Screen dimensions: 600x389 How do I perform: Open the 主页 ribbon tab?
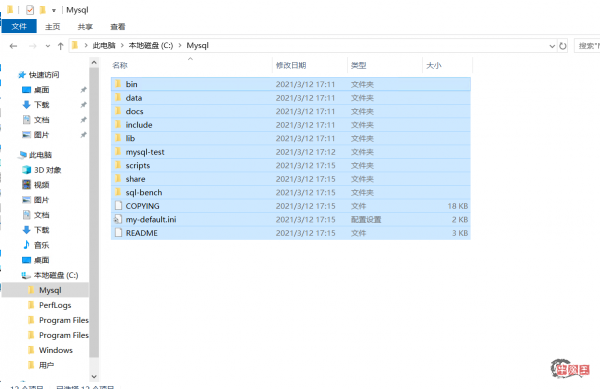(x=52, y=26)
